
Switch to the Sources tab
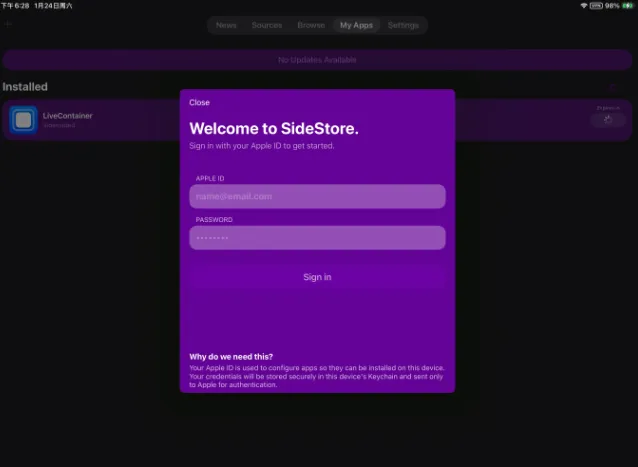267,25
